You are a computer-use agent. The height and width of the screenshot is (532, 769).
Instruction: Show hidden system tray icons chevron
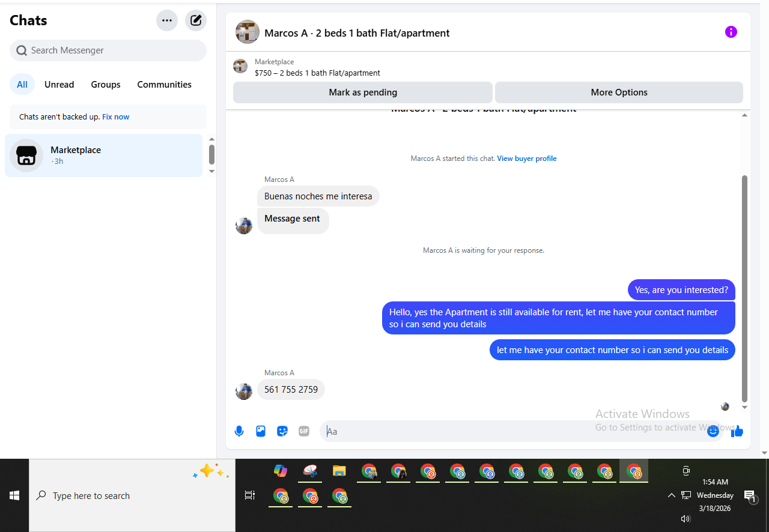(672, 495)
